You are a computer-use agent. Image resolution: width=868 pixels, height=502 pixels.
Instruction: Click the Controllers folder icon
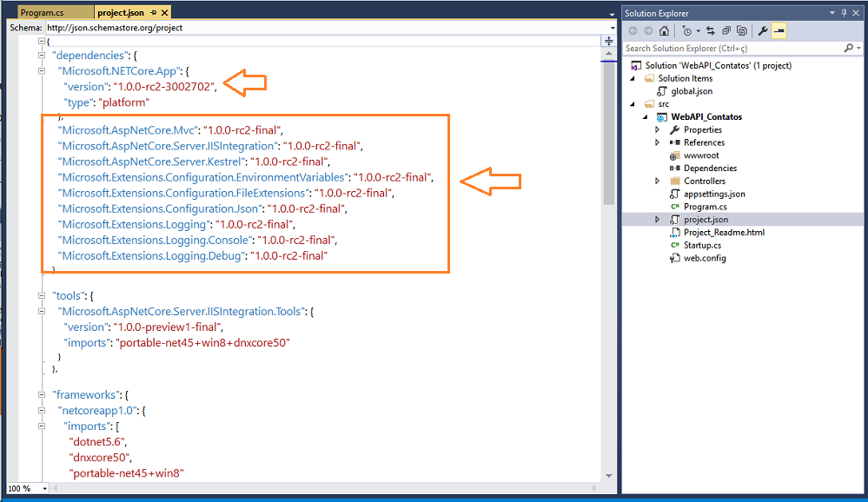coord(674,181)
